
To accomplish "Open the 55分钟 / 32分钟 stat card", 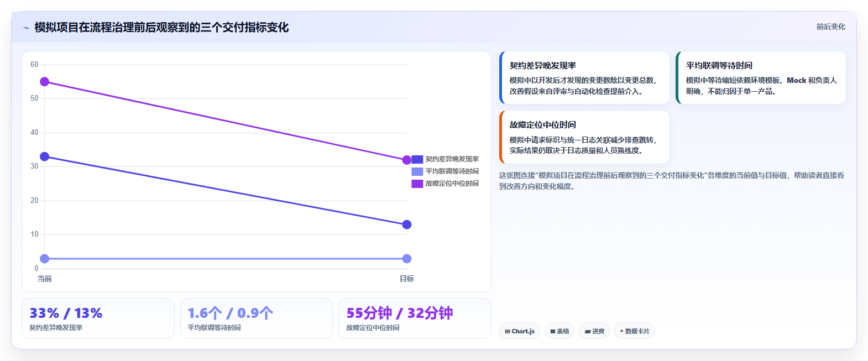I will pos(415,318).
